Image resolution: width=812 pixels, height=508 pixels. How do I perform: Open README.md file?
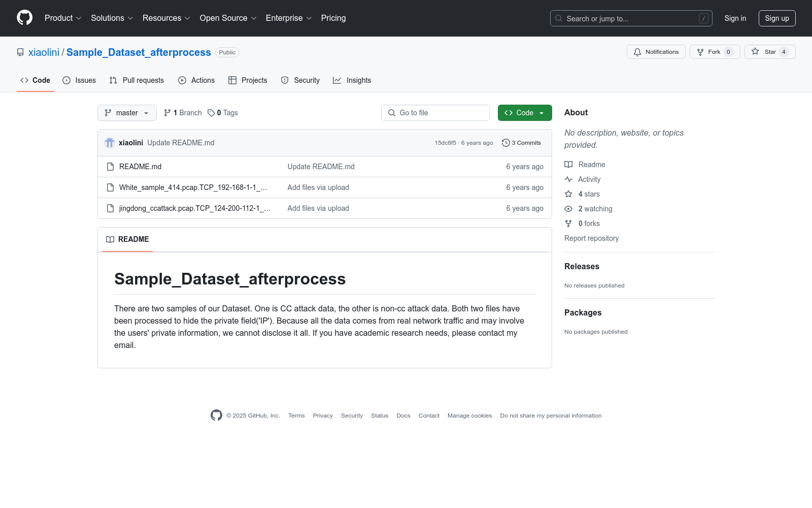(140, 167)
